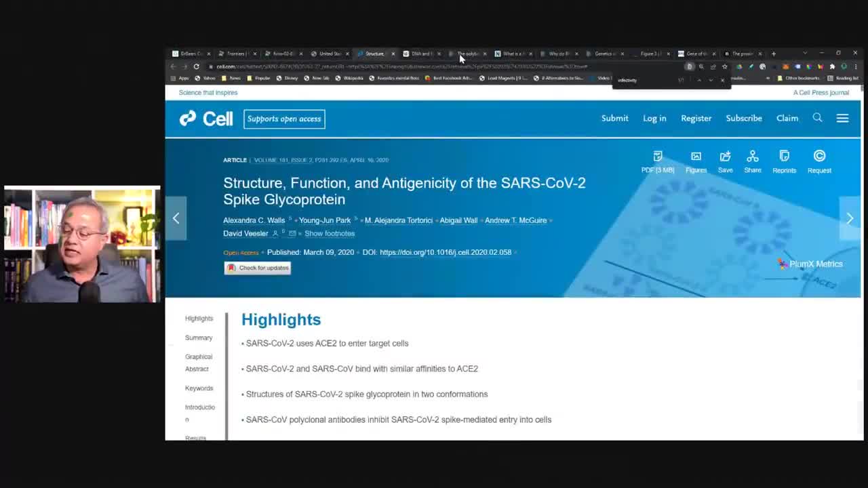Jump to Graphical Abstract section

point(199,363)
